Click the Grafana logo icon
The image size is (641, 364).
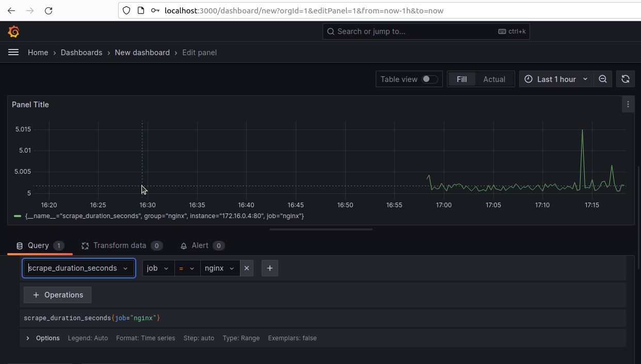tap(14, 31)
